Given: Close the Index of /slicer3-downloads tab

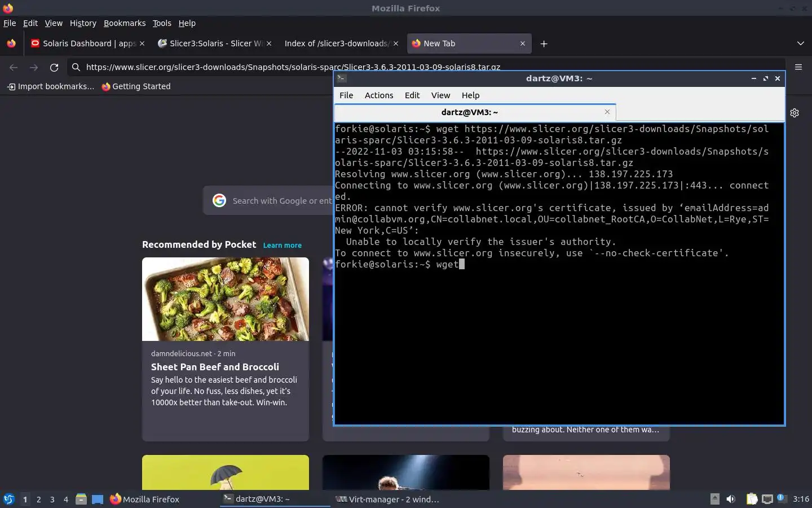Looking at the screenshot, I should 396,43.
